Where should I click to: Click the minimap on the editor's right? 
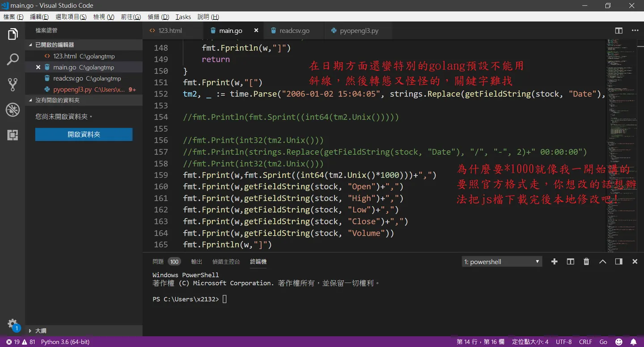click(x=624, y=143)
